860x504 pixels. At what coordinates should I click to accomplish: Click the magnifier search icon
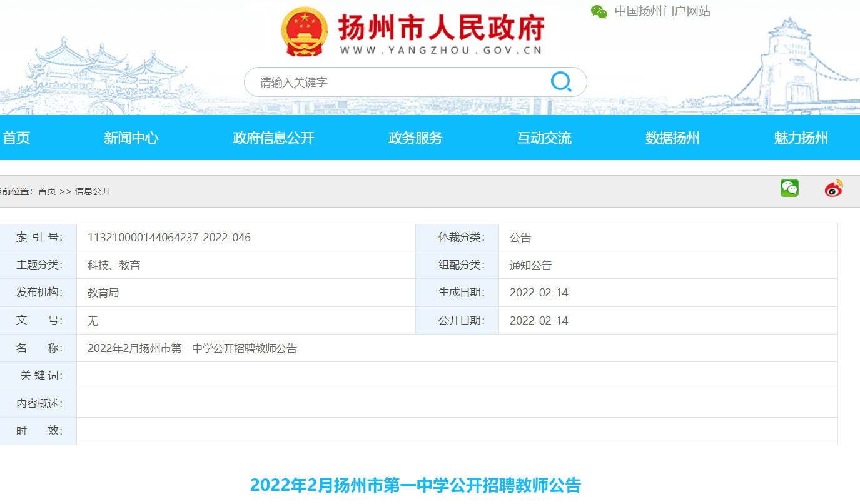[x=560, y=82]
